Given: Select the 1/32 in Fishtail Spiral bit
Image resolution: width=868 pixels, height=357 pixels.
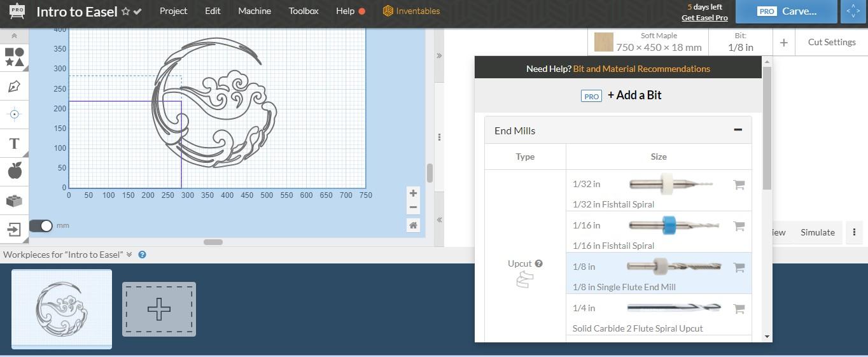Looking at the screenshot, I should coord(659,190).
